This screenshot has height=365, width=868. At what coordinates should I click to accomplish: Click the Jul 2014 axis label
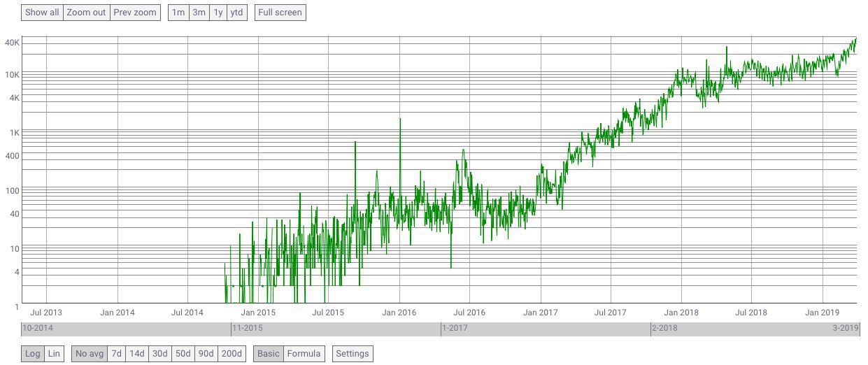click(187, 313)
